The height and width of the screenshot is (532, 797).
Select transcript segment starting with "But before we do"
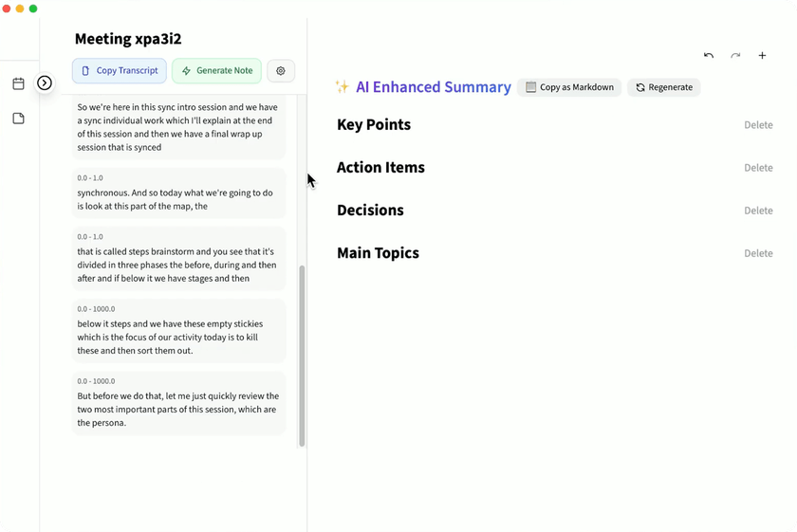point(178,410)
